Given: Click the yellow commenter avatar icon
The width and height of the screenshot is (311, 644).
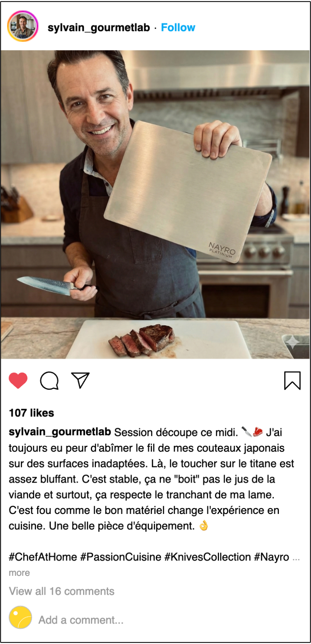Looking at the screenshot, I should coord(20,617).
